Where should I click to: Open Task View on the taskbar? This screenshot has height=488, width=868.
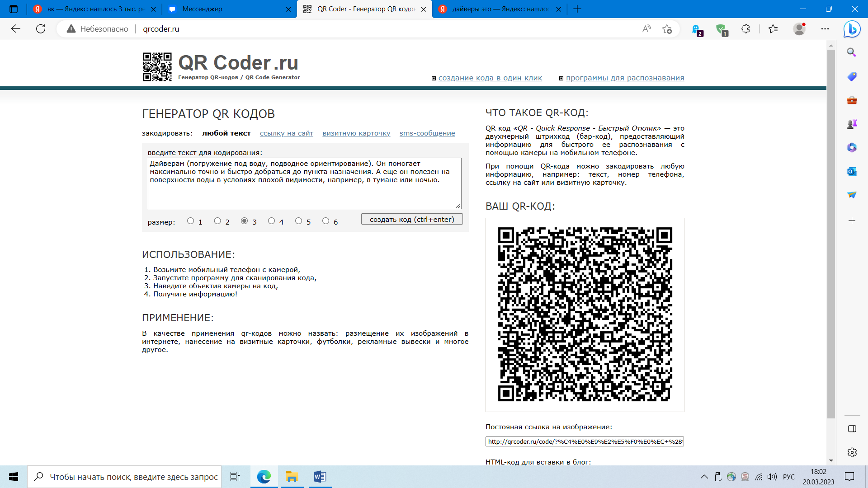pos(235,477)
